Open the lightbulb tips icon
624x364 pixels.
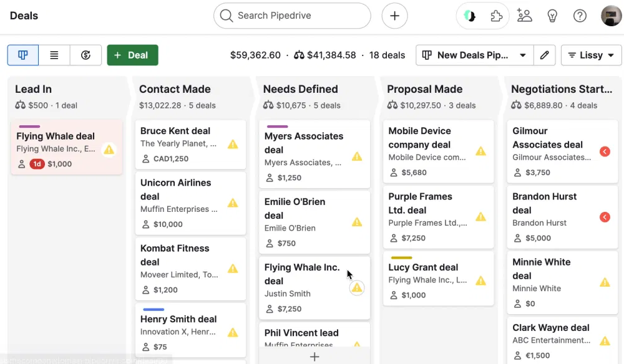[x=552, y=16]
